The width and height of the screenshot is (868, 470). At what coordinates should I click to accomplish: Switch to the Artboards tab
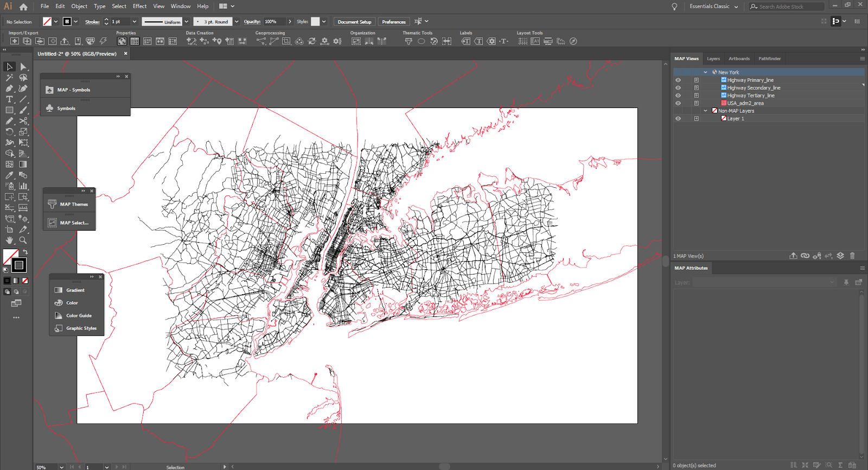(x=739, y=59)
